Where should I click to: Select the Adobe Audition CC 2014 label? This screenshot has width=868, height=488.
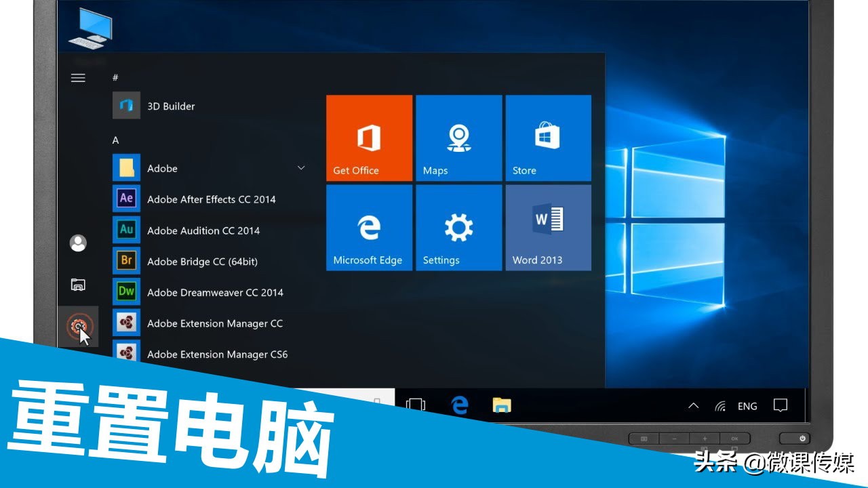tap(203, 230)
